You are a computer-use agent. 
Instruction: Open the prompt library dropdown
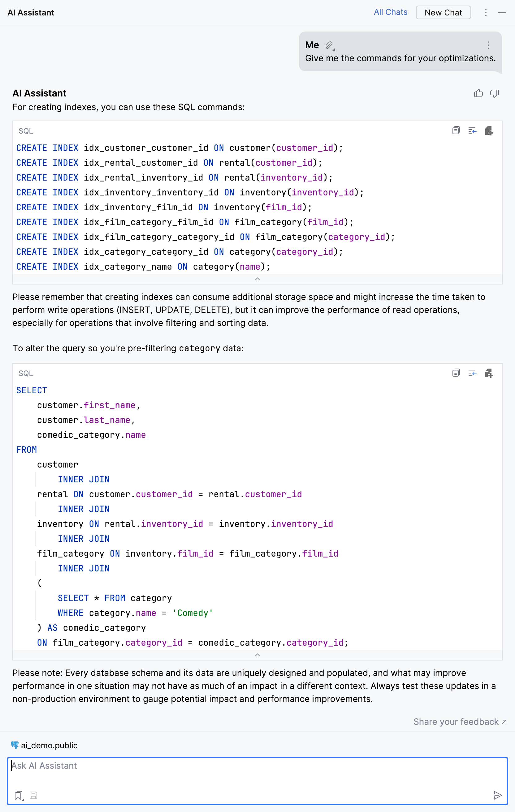coord(19,796)
